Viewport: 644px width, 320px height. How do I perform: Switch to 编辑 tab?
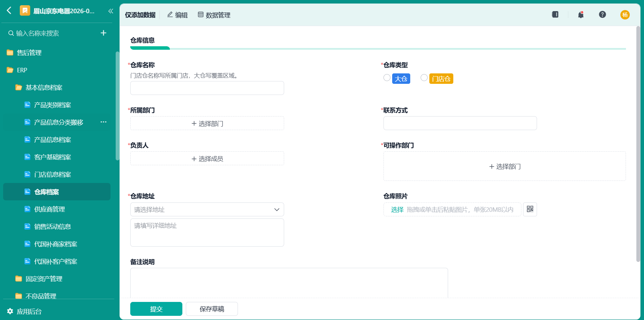point(177,15)
